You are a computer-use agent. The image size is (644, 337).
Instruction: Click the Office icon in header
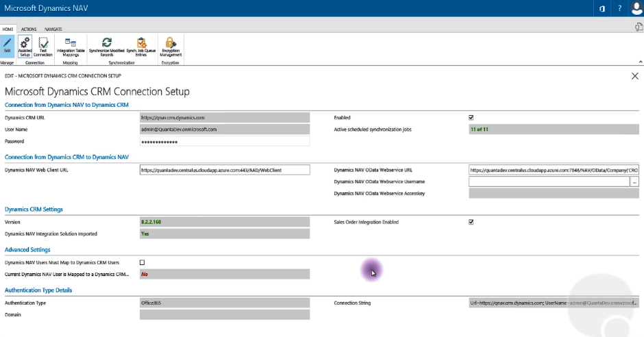coord(602,8)
